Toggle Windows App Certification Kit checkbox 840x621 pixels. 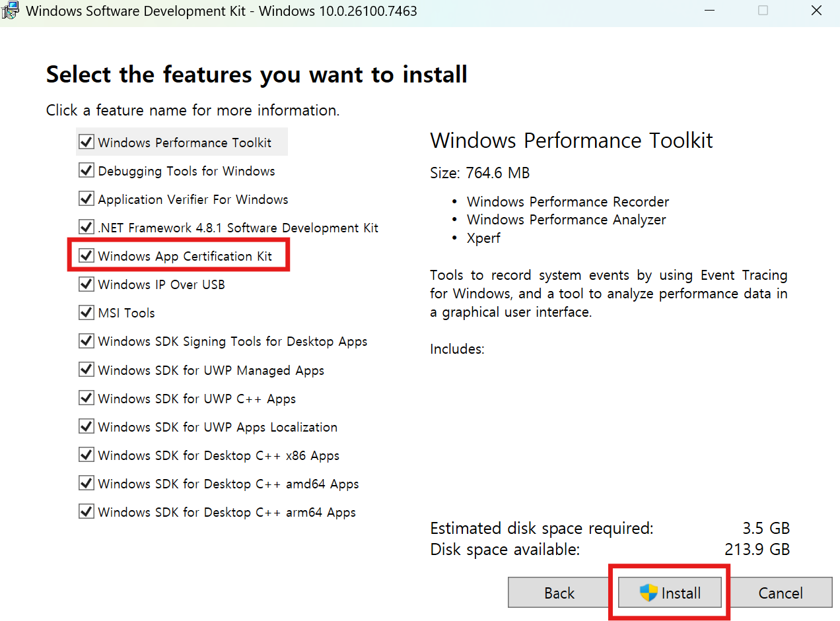(86, 255)
